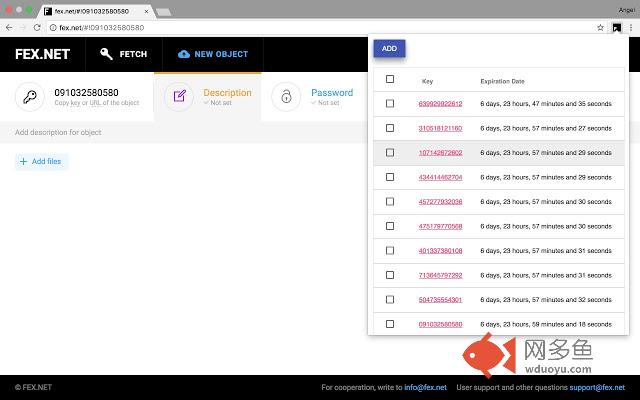
Task: Click the Key column header
Action: (427, 81)
